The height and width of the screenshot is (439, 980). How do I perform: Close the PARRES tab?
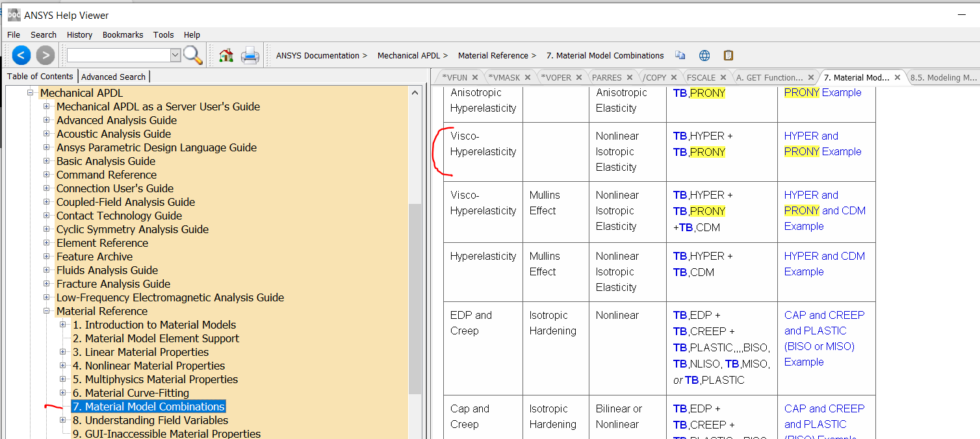630,77
